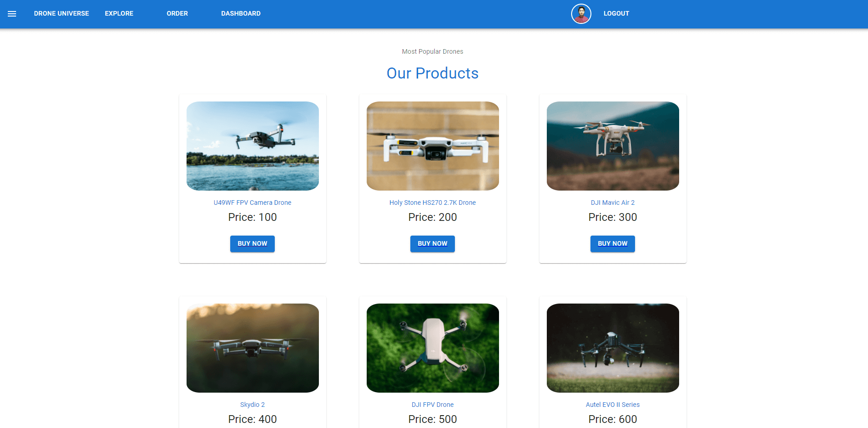Open the Autel EVO II Series image
This screenshot has height=428, width=868.
coord(613,348)
